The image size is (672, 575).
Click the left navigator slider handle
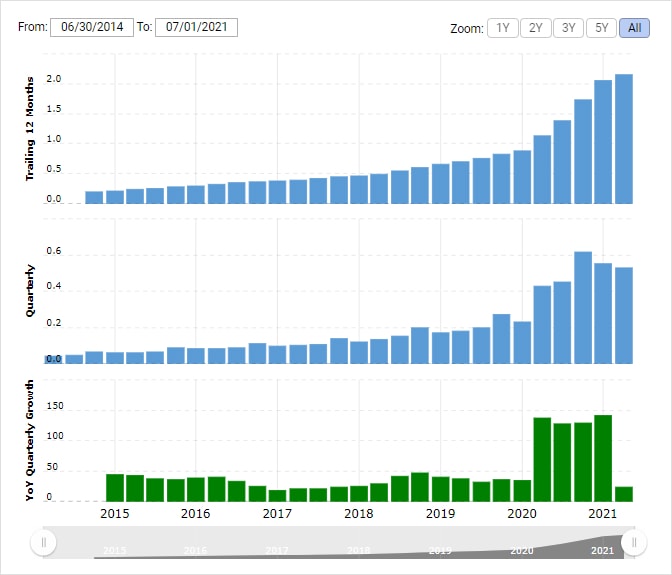coord(43,542)
